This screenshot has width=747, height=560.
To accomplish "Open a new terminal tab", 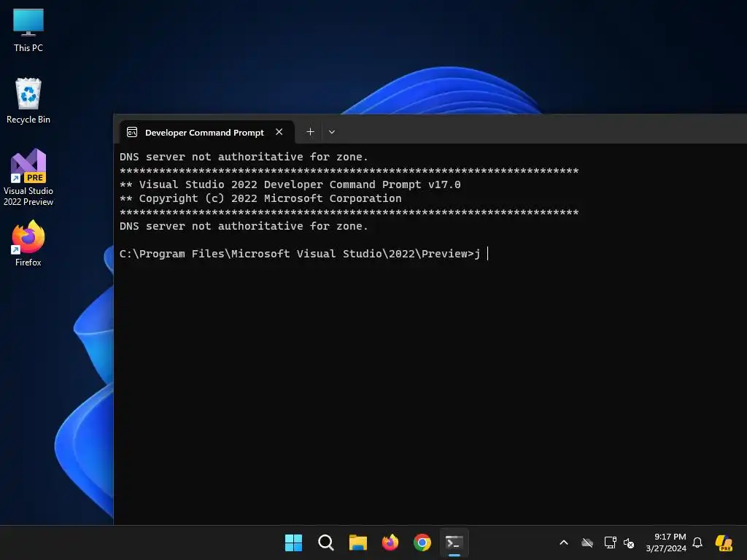I will tap(310, 132).
